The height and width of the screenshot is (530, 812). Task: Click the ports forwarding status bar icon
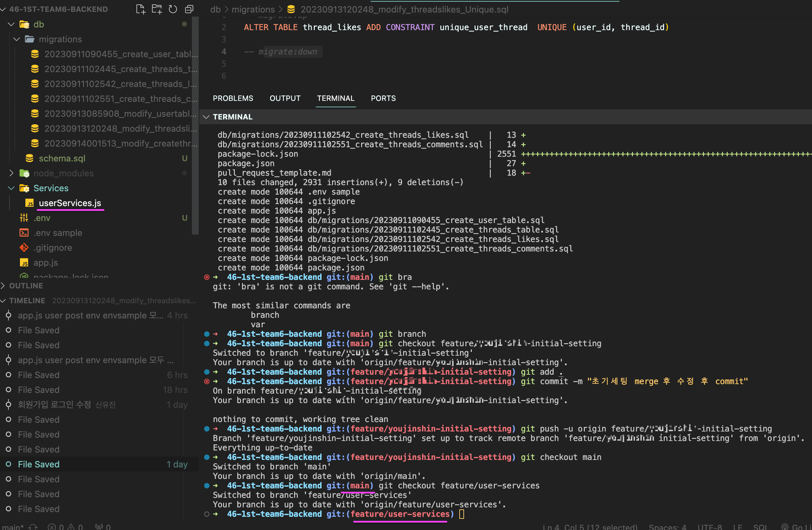(103, 527)
